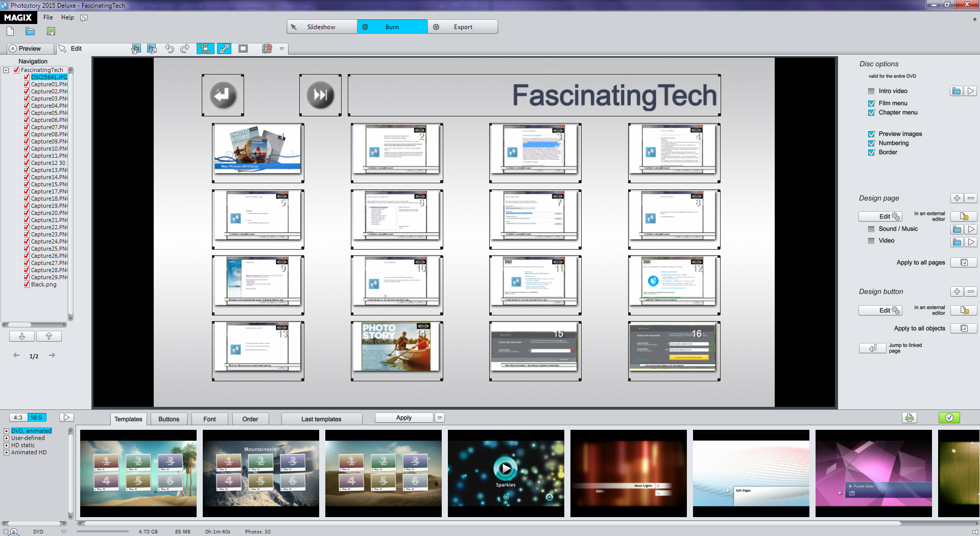Expand the User-defined template category
The height and width of the screenshot is (536, 980).
pos(7,438)
